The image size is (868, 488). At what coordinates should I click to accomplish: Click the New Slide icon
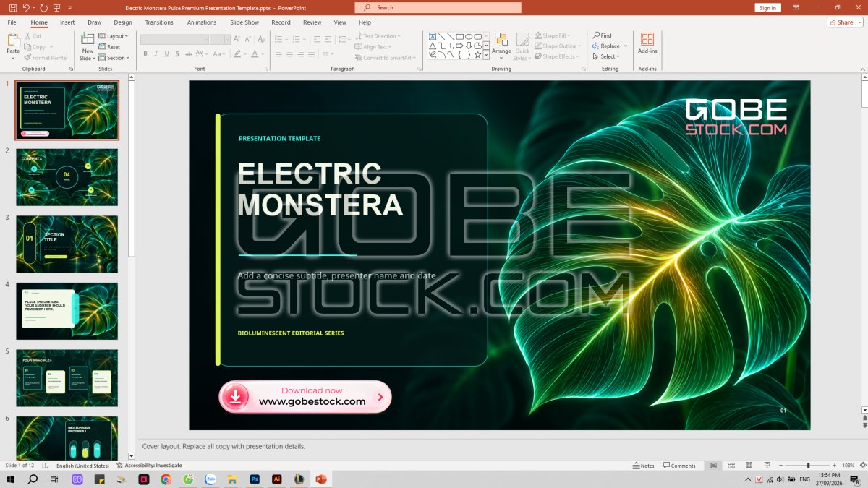88,39
